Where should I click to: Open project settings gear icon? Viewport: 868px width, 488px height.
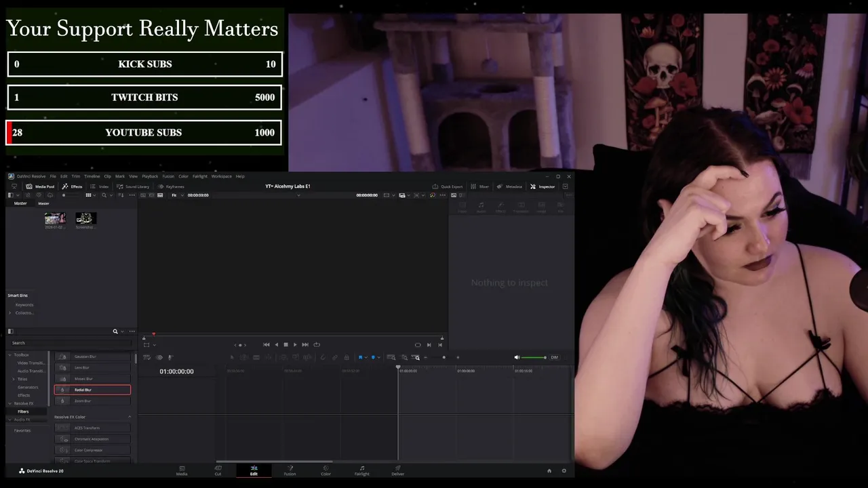pyautogui.click(x=564, y=470)
